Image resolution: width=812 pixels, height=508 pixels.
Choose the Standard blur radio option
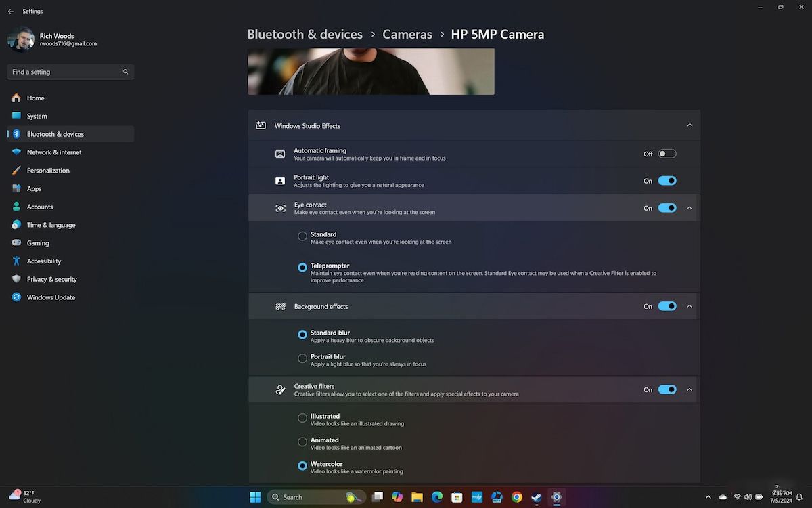pos(302,335)
